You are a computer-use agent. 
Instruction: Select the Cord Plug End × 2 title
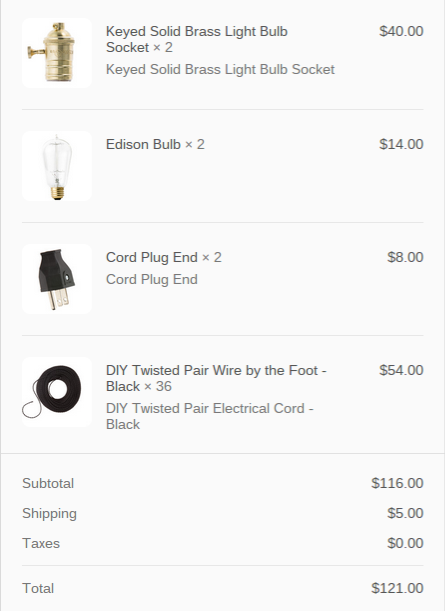pos(164,257)
